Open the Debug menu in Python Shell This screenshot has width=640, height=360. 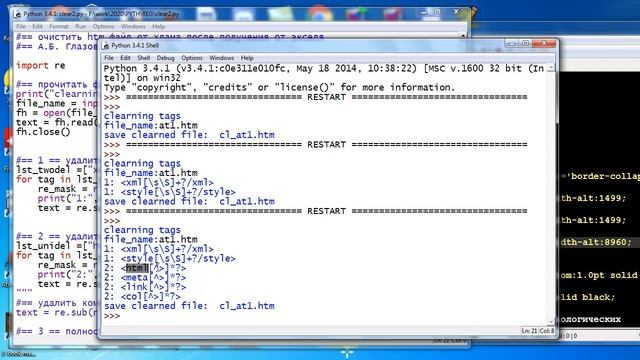click(165, 58)
